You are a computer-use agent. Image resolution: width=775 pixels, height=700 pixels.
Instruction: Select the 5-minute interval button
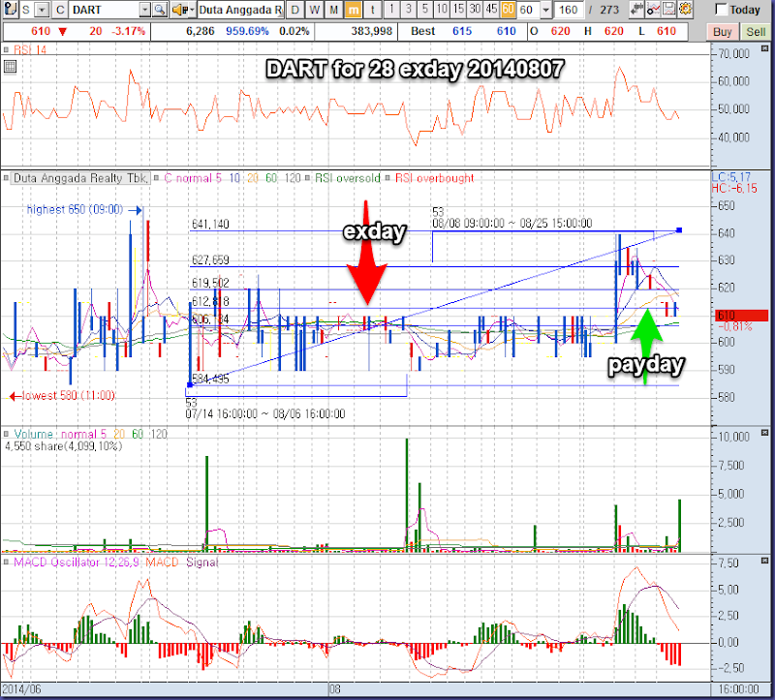click(x=425, y=9)
